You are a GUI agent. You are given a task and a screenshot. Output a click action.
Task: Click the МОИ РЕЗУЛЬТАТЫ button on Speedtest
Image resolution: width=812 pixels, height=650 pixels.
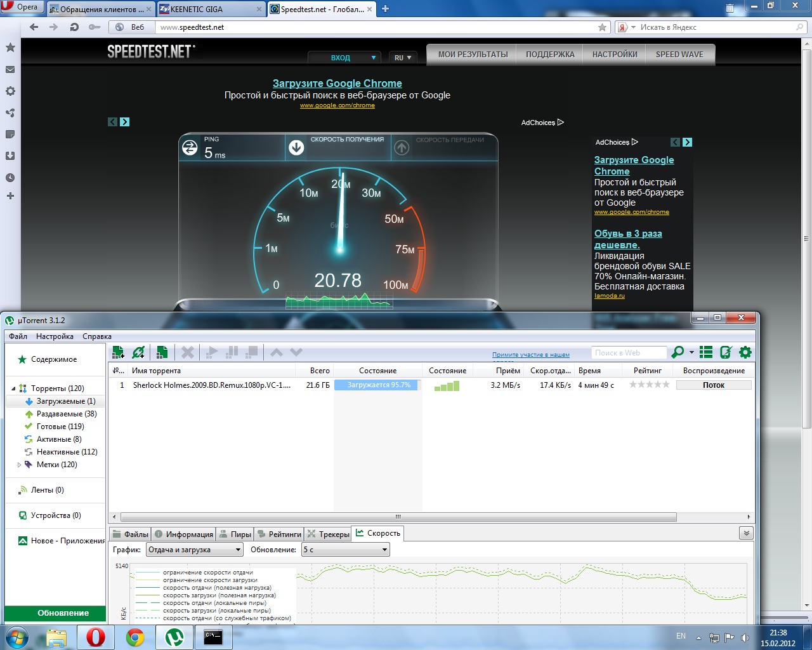(x=473, y=55)
